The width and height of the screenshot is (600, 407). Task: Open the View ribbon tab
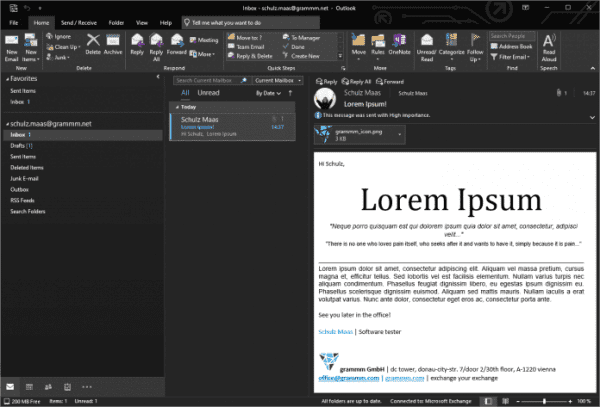[x=142, y=23]
